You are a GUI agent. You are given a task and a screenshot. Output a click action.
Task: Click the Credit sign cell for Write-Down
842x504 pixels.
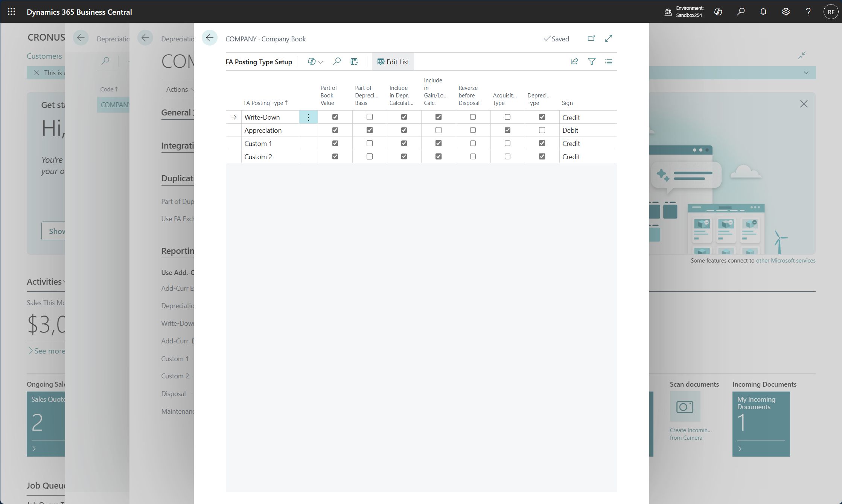588,117
